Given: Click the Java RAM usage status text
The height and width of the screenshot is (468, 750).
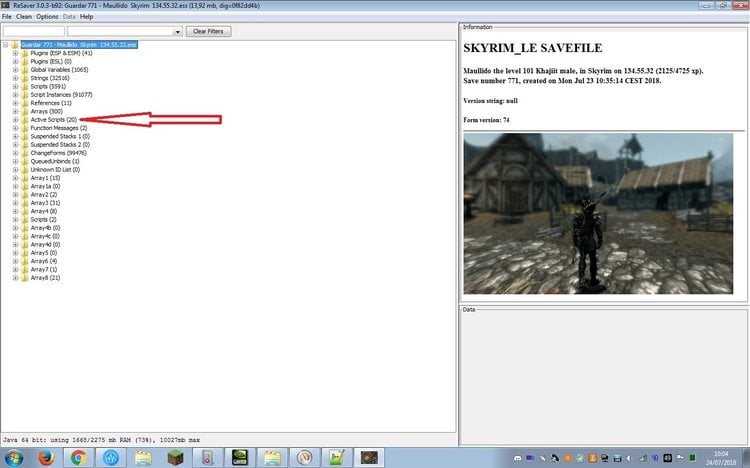Looking at the screenshot, I should 101,440.
